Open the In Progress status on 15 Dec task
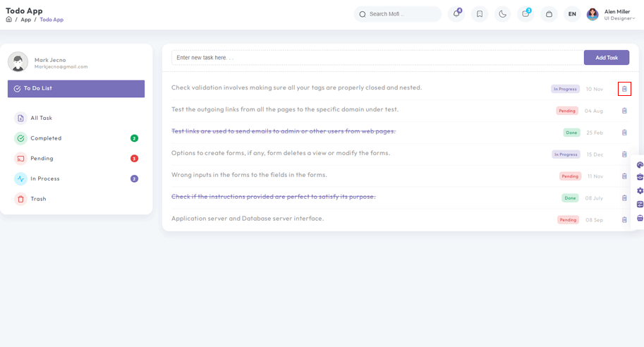 [566, 154]
